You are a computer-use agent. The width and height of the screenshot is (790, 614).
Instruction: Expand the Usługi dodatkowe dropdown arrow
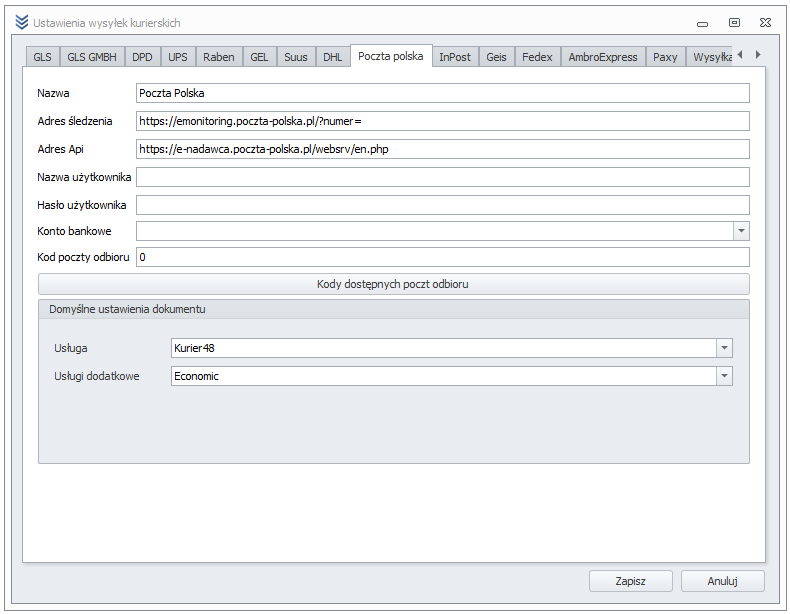tap(724, 376)
